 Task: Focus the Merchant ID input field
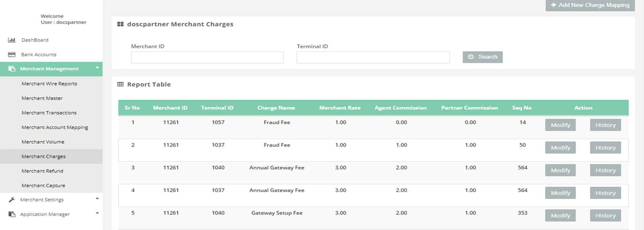pyautogui.click(x=207, y=57)
